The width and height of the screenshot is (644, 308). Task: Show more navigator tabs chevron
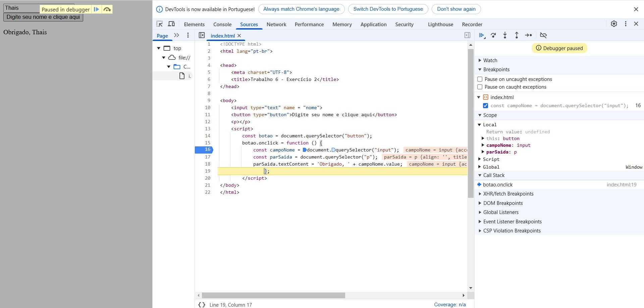pyautogui.click(x=176, y=35)
